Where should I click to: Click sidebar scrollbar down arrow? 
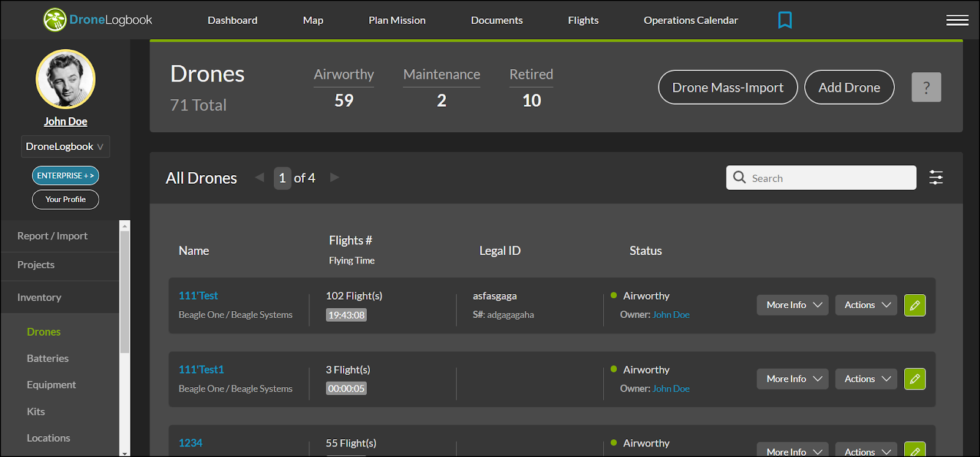coord(125,453)
